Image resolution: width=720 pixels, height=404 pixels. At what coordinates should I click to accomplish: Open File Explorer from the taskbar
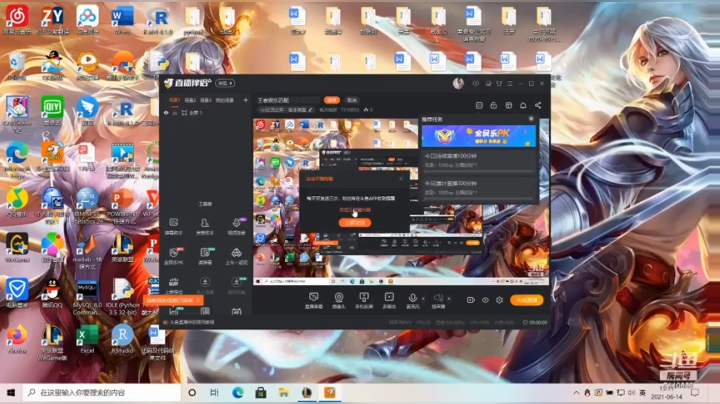pyautogui.click(x=284, y=393)
